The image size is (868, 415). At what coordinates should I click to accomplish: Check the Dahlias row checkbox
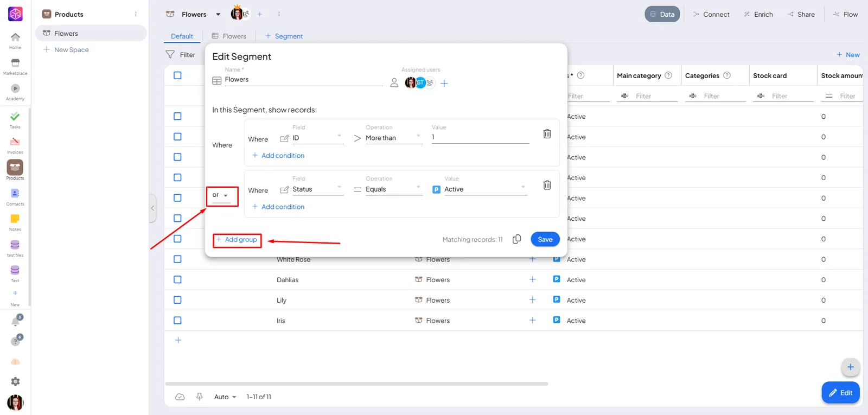(177, 279)
